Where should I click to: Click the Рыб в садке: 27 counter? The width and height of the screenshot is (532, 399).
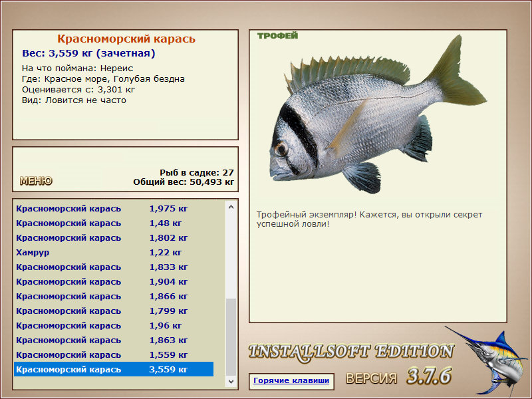pos(197,172)
